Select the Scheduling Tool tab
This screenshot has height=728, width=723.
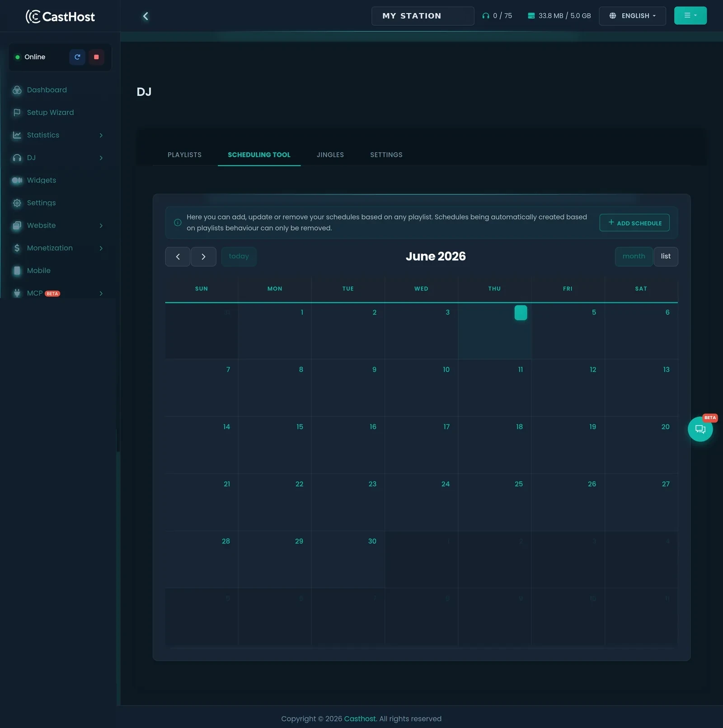259,155
